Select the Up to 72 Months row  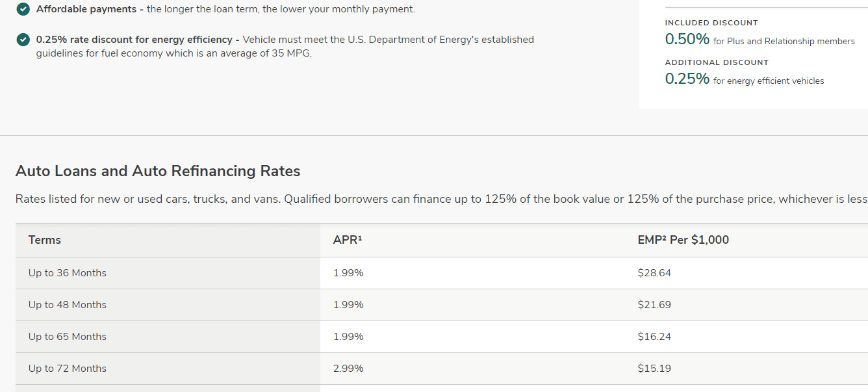click(68, 369)
